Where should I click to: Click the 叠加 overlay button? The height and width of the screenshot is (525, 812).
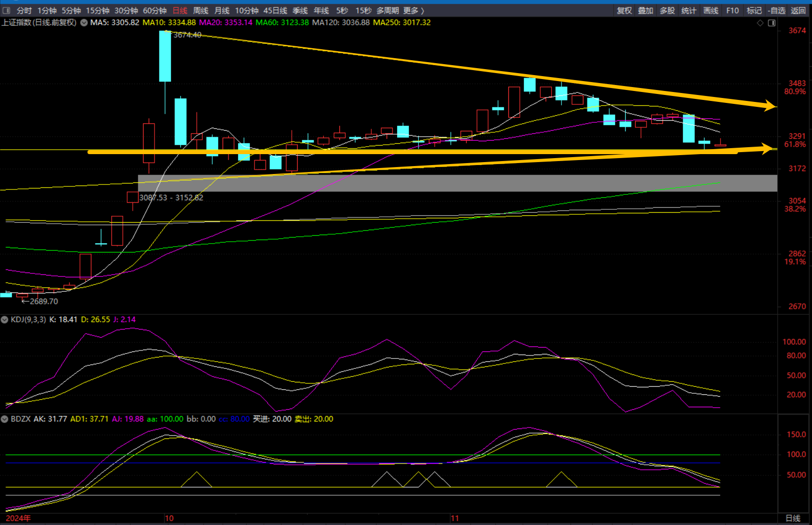(x=646, y=10)
